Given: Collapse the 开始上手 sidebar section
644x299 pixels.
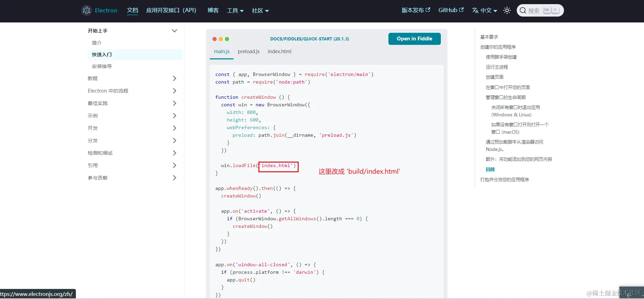Looking at the screenshot, I should (x=175, y=31).
